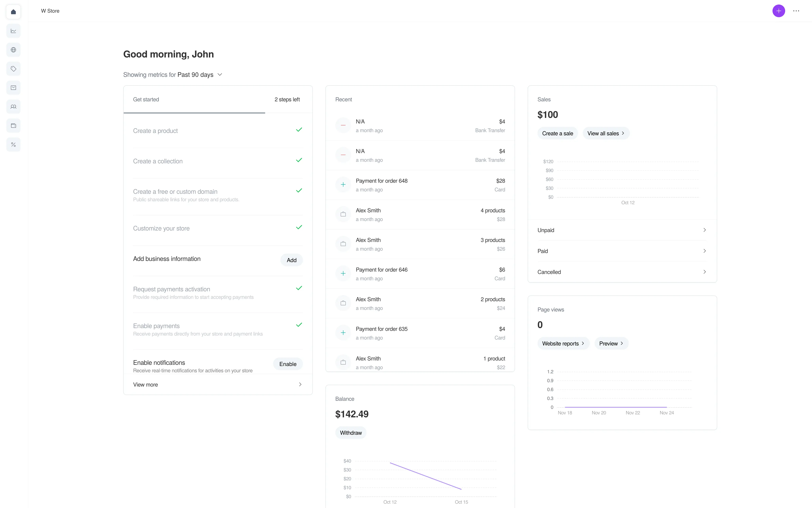Open the Home dashboard icon

click(x=13, y=11)
